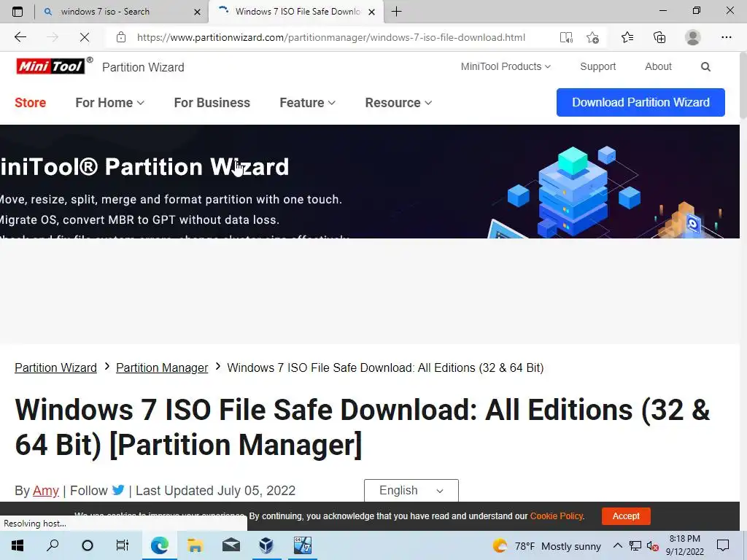Viewport: 747px width, 560px height.
Task: Open weather widget 78°F Mostly sunny
Action: coord(547,545)
